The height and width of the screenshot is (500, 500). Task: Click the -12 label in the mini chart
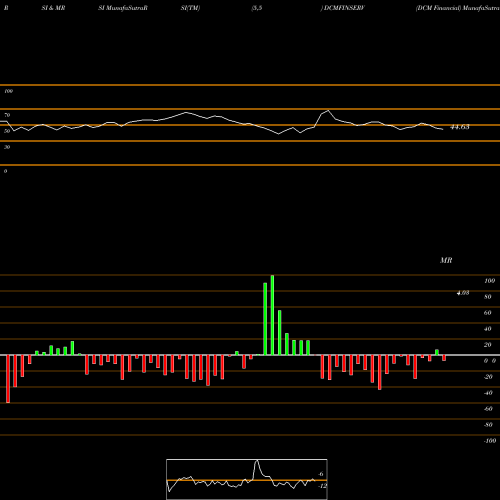point(322,486)
